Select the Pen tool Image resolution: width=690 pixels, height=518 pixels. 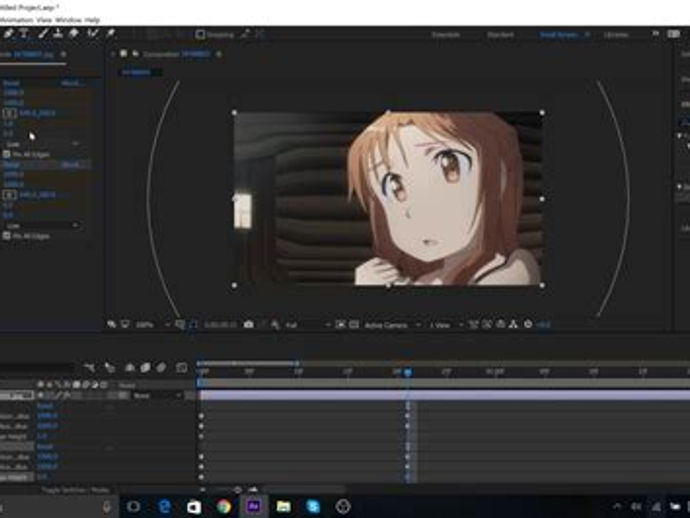click(8, 33)
